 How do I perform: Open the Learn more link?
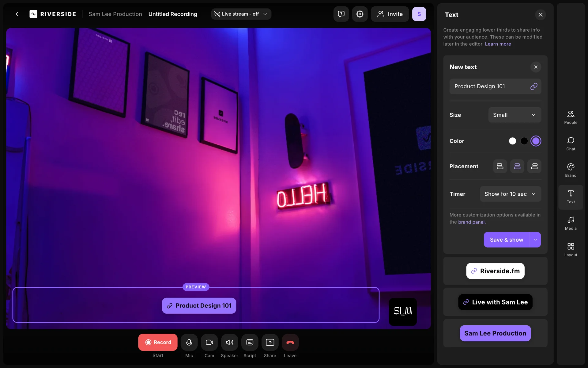click(498, 44)
